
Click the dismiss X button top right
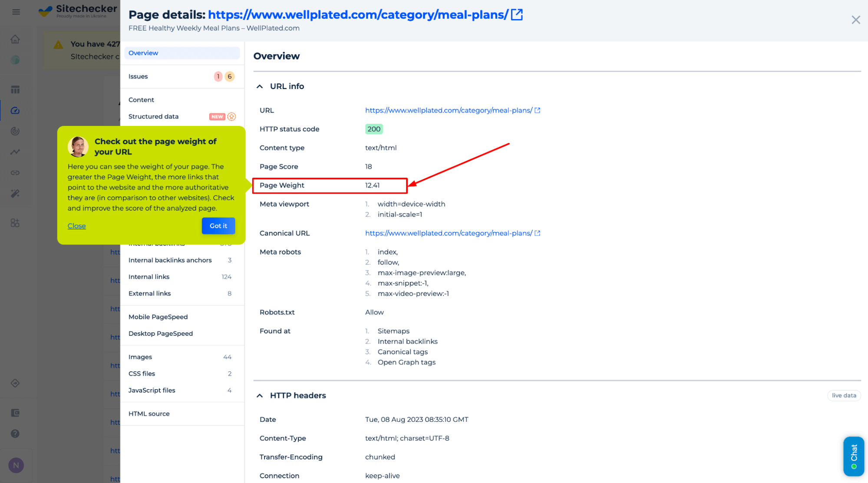pyautogui.click(x=855, y=19)
